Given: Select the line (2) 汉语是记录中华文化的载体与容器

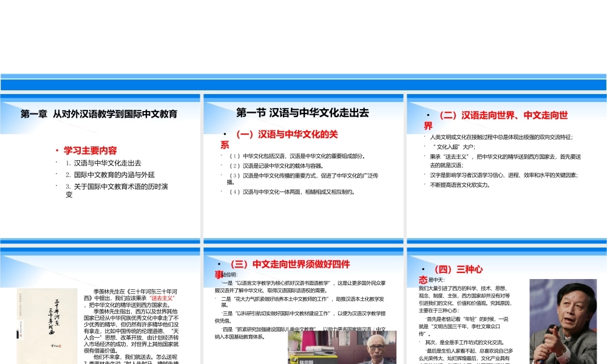Looking at the screenshot, I should point(276,166).
